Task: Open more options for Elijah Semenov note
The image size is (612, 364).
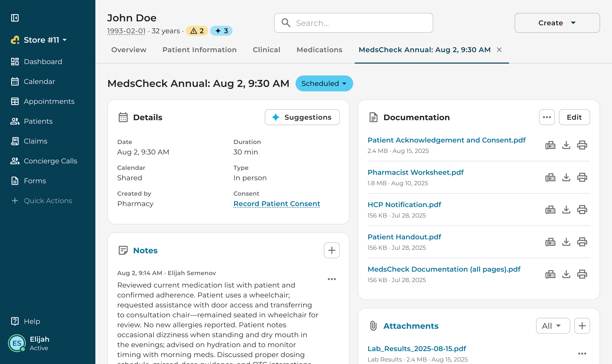Action: (332, 279)
